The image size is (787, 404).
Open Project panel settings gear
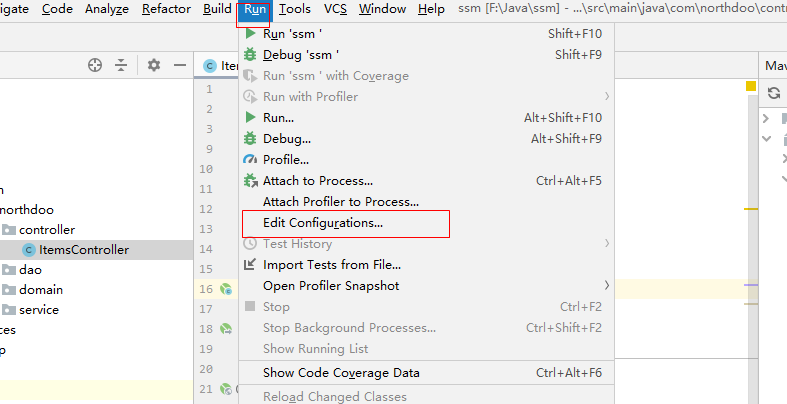tap(153, 65)
